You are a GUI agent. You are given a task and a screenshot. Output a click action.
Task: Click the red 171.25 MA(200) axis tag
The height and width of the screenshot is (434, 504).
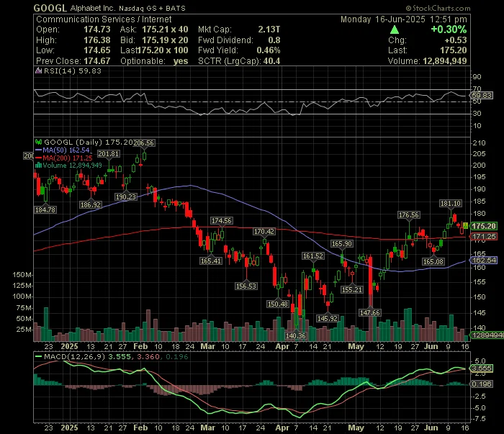point(484,237)
